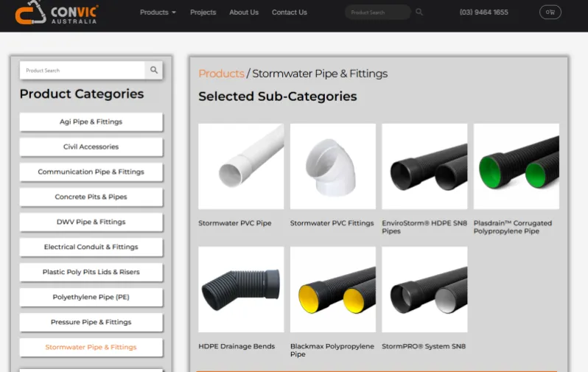Open the Stormwater PVC Fittings elbow image
Viewport: 588px width, 372px height.
[333, 166]
